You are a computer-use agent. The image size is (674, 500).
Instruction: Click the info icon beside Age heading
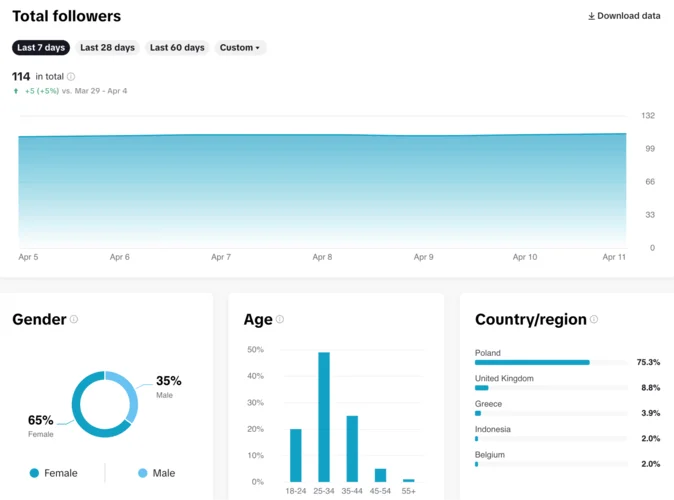tap(280, 320)
